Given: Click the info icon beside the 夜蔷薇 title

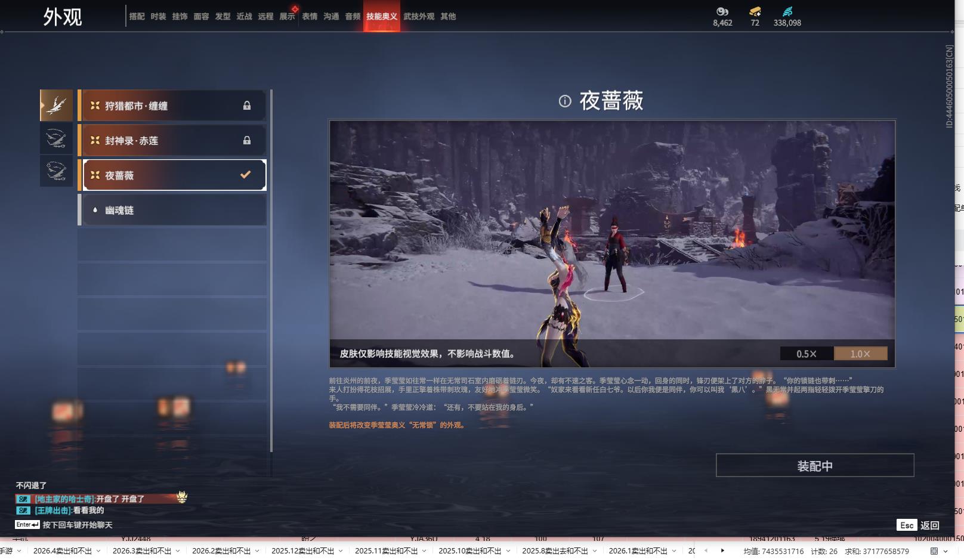Looking at the screenshot, I should pyautogui.click(x=564, y=102).
